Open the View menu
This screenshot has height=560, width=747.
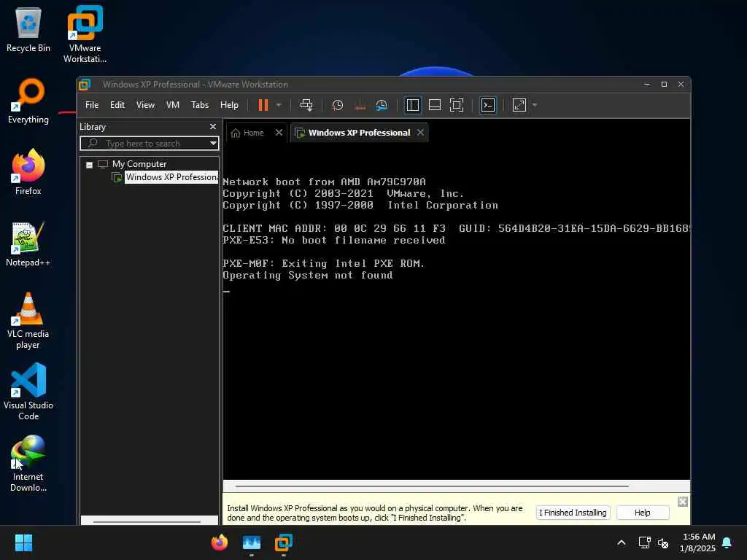[x=145, y=105]
